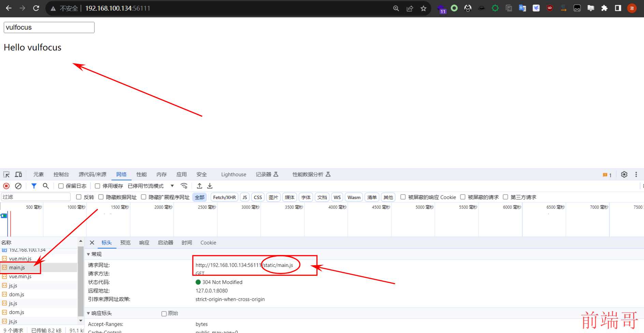Toggle the raw response headers checkbox

coord(164,314)
